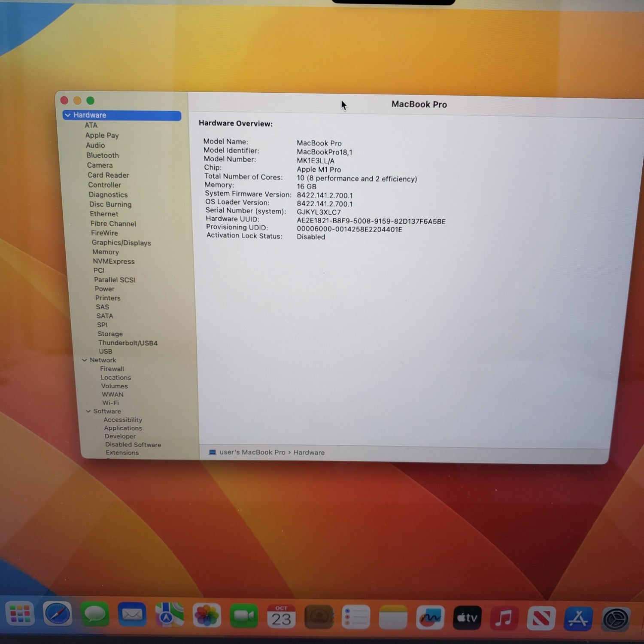The width and height of the screenshot is (644, 644).
Task: Open Apple TV app in dock
Action: coord(467,618)
